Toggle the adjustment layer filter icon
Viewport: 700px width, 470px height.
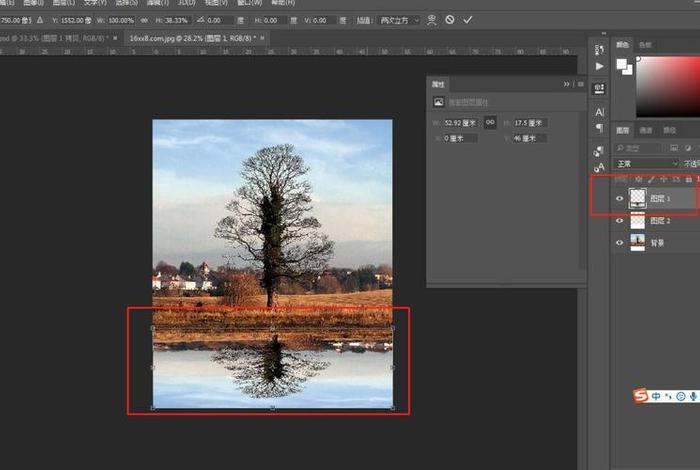click(x=688, y=148)
